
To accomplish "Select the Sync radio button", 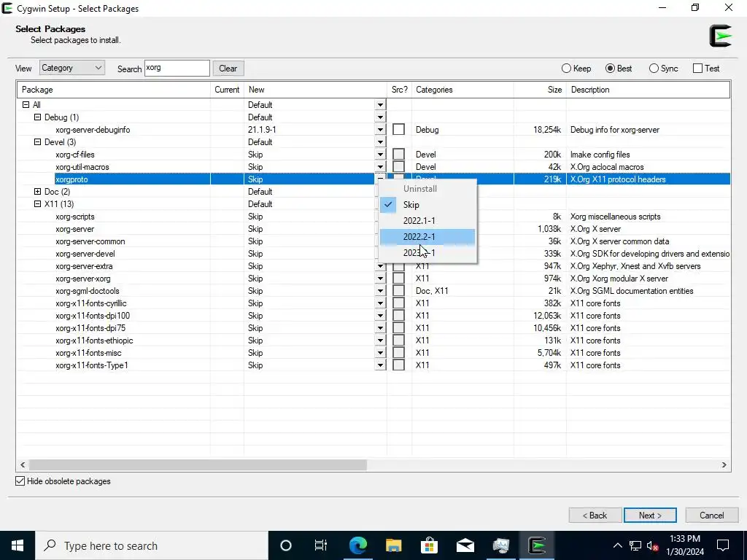I will (x=654, y=68).
